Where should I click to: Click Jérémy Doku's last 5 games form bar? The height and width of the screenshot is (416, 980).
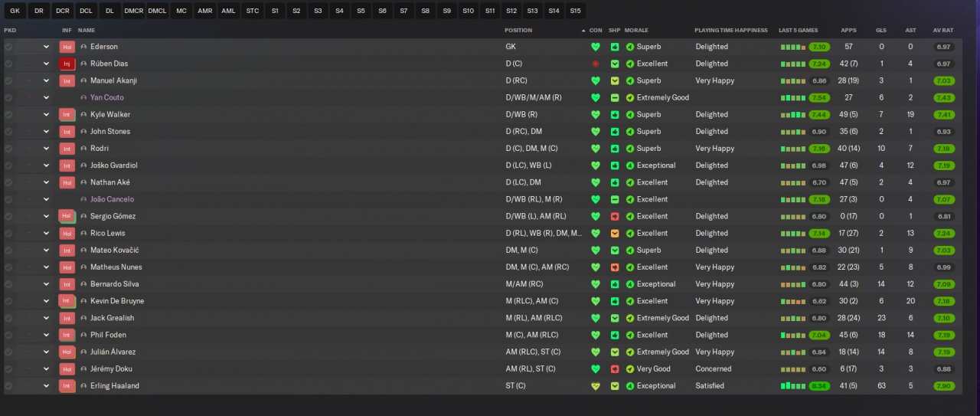[793, 369]
